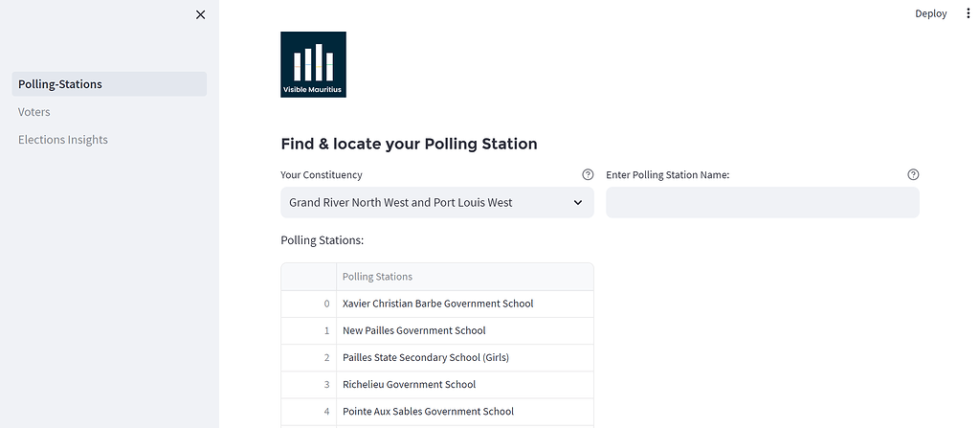Select New Pailles Government School row
980x428 pixels.
[x=413, y=330]
